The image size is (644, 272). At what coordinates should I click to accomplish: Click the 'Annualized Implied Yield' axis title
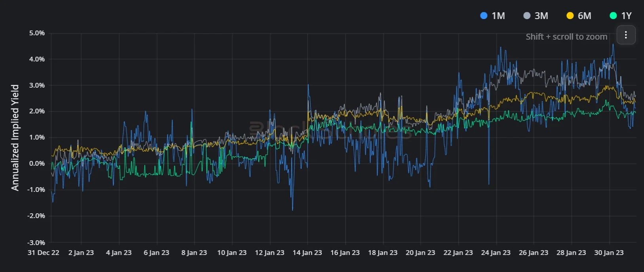pyautogui.click(x=15, y=138)
